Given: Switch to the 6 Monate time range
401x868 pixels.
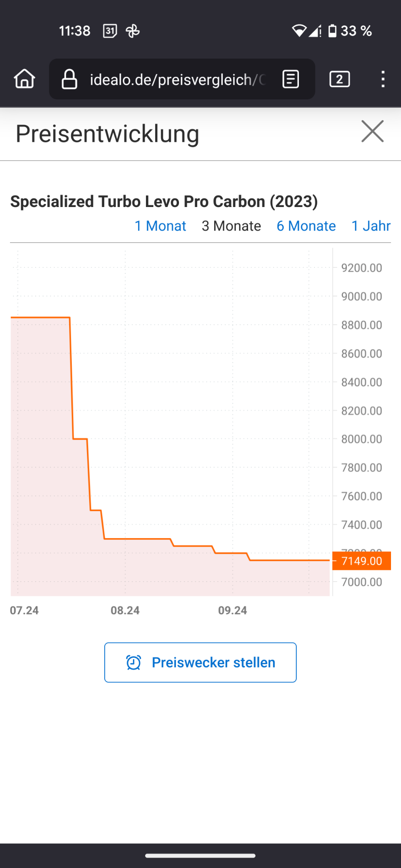Looking at the screenshot, I should [306, 226].
